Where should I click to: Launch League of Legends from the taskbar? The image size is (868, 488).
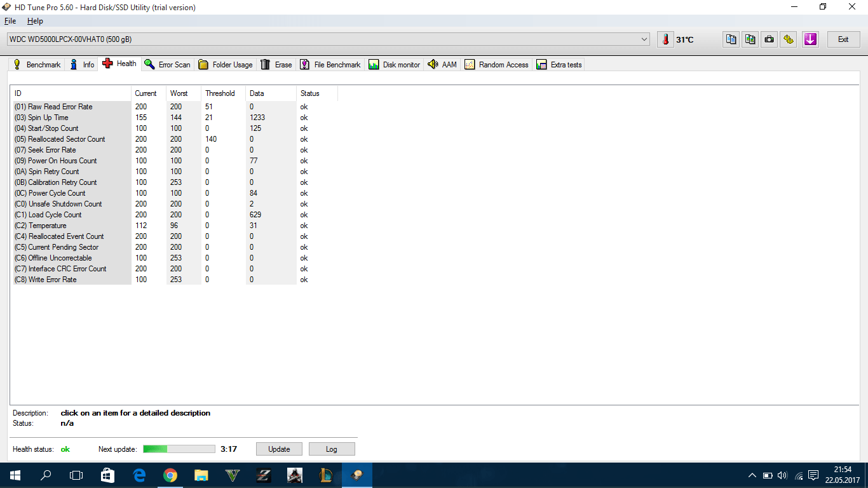[x=325, y=475]
